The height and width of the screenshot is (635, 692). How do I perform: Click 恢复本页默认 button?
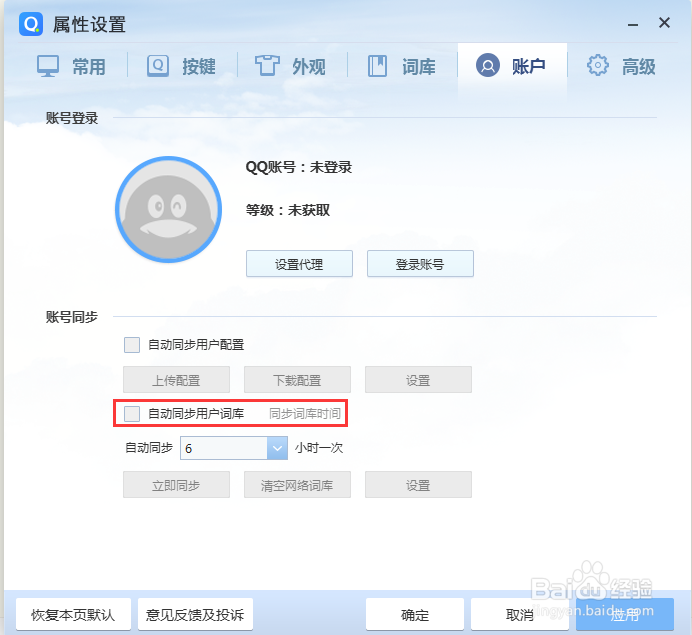point(73,614)
